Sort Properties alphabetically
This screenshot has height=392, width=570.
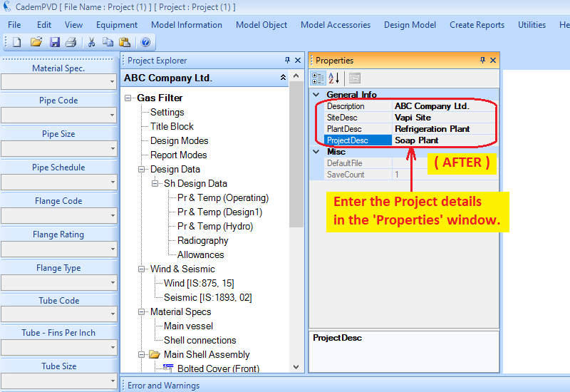click(x=333, y=78)
